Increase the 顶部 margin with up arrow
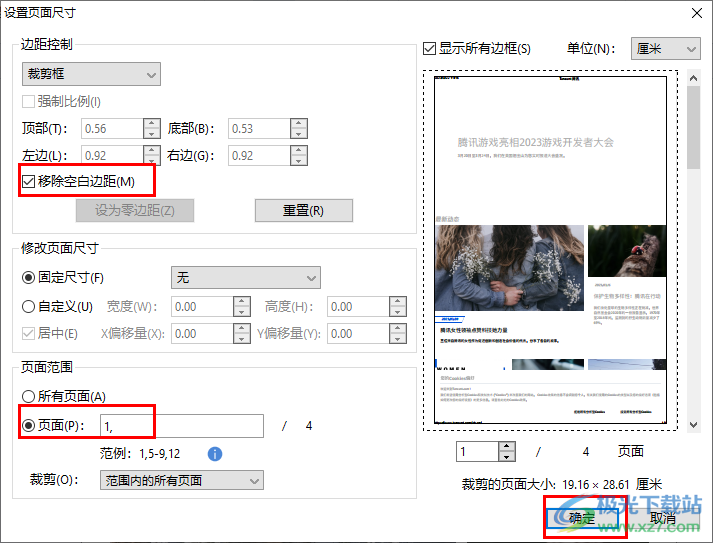Image resolution: width=713 pixels, height=543 pixels. [x=151, y=123]
